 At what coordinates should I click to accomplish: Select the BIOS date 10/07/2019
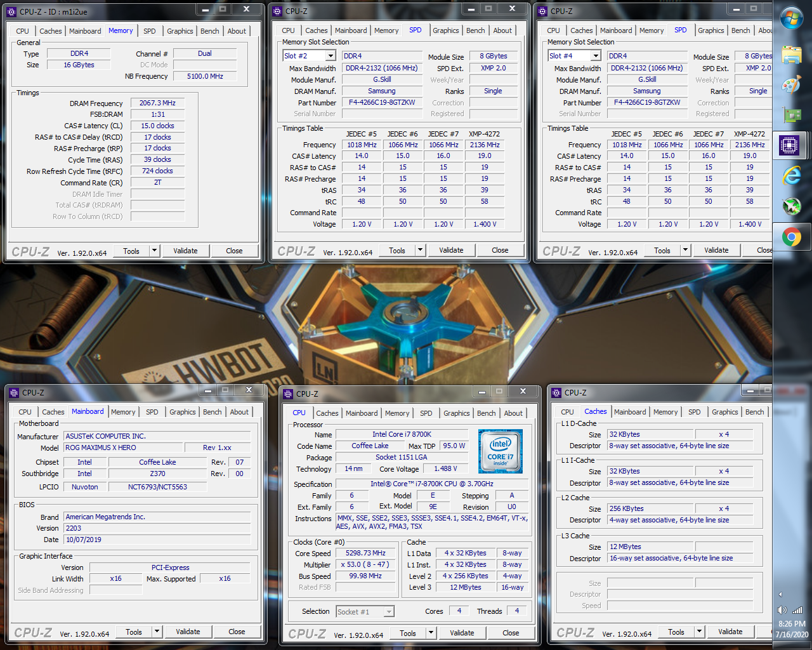click(x=157, y=540)
